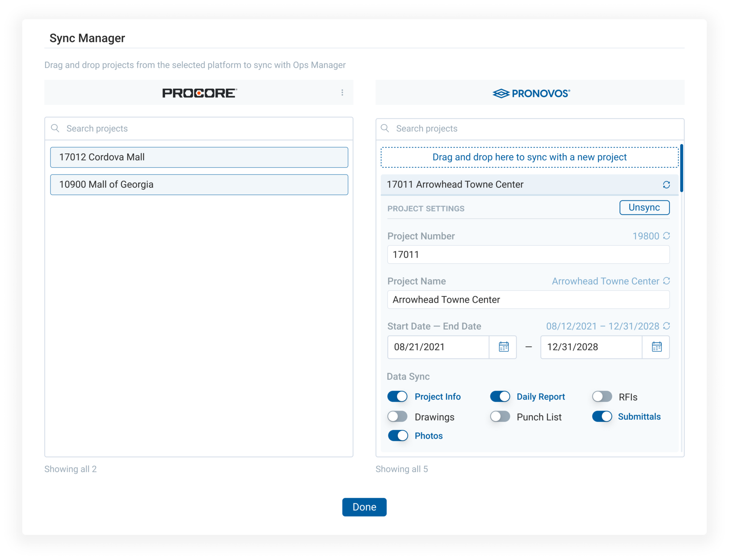
Task: Enable Drawings sync toggle
Action: click(397, 417)
